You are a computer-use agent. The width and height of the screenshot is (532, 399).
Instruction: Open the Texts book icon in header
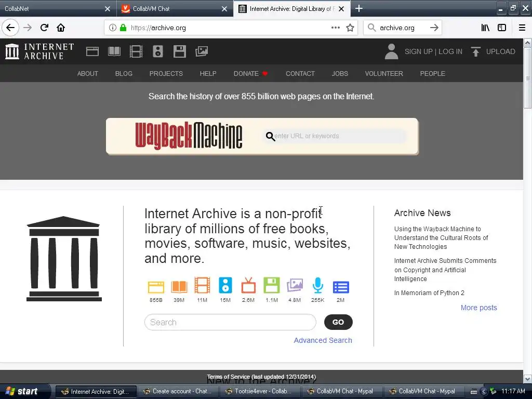click(114, 51)
